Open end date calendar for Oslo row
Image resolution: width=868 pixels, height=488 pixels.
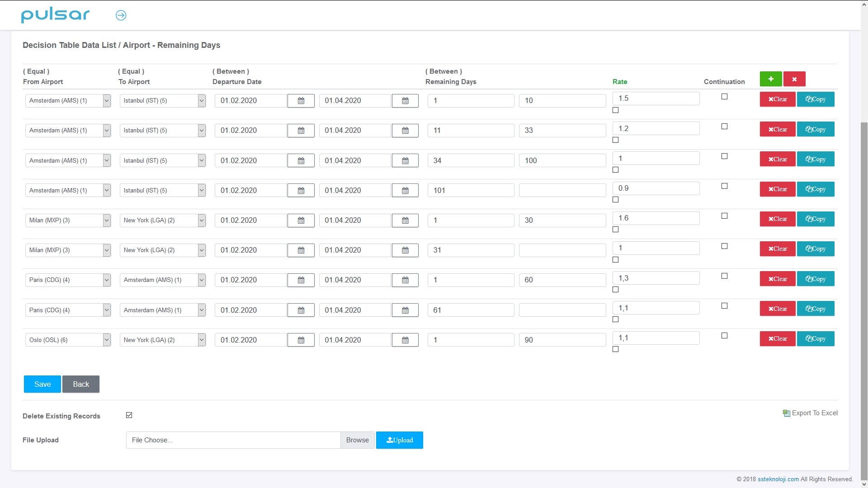click(x=405, y=340)
